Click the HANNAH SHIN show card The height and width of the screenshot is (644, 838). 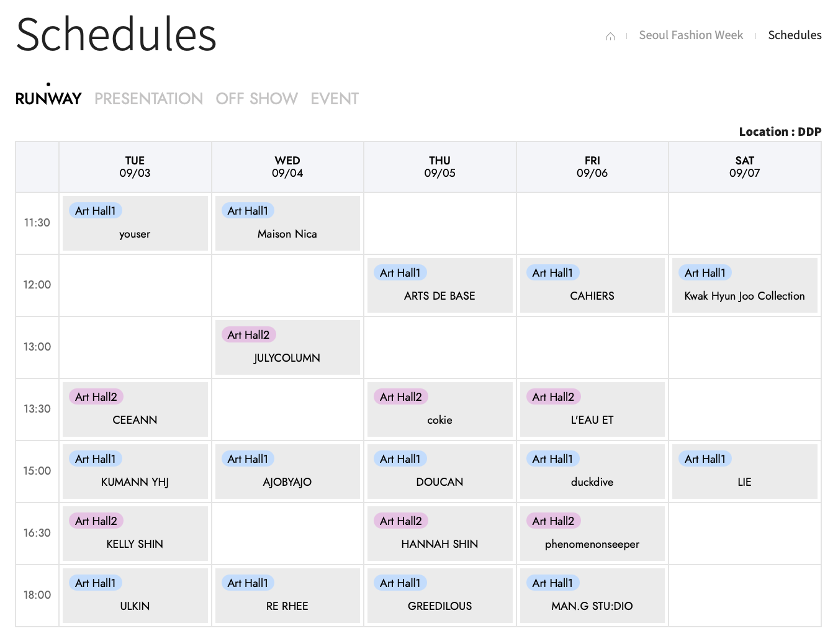pyautogui.click(x=440, y=534)
